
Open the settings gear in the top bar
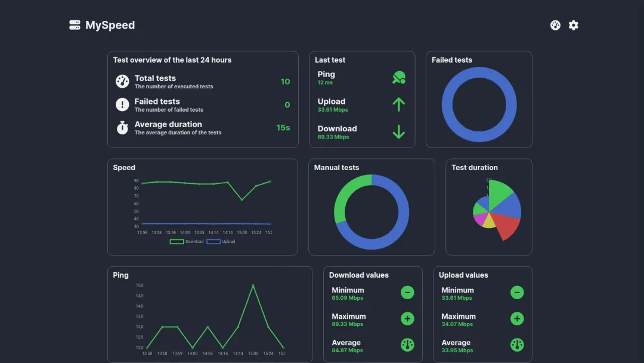[x=574, y=25]
